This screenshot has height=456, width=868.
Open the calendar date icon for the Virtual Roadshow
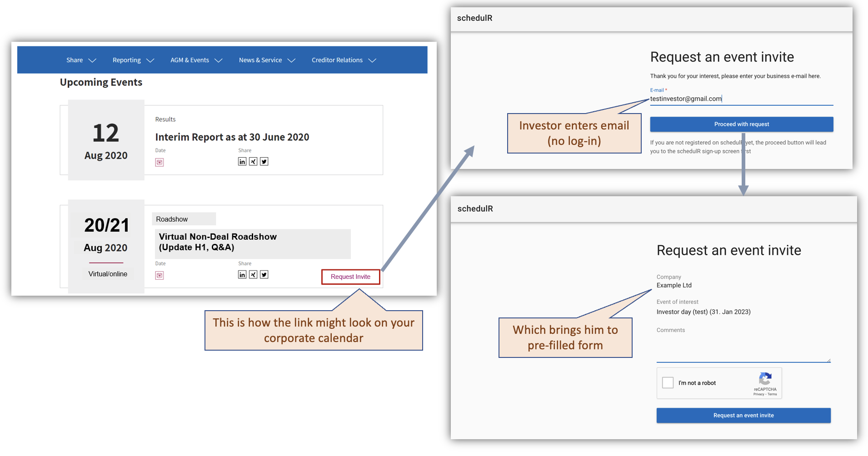coord(160,275)
